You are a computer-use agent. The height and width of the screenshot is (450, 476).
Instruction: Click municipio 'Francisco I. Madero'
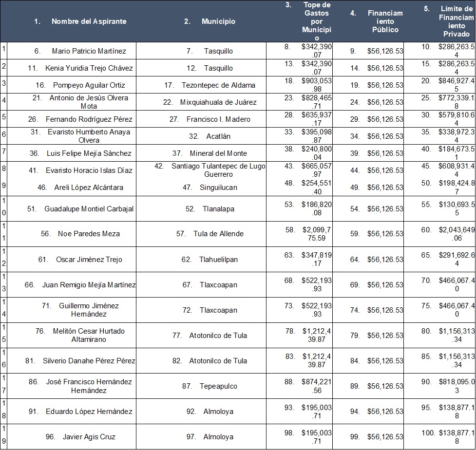(x=218, y=119)
